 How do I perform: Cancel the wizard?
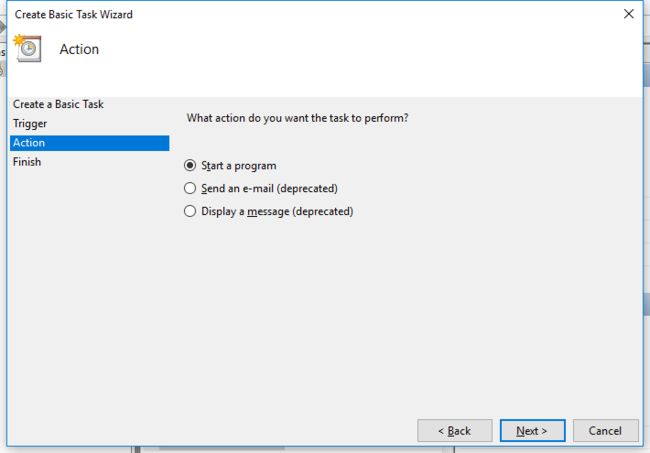pos(606,431)
